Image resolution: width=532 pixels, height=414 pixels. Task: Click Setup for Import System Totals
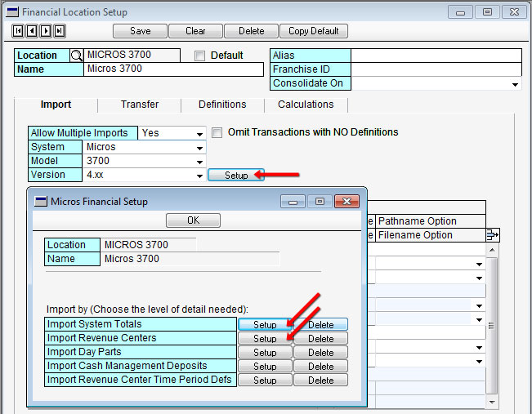265,324
